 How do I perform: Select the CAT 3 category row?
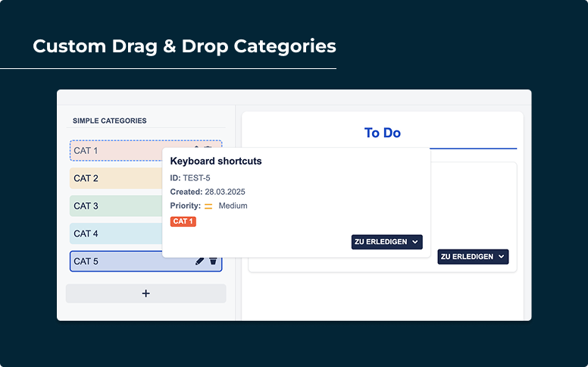pyautogui.click(x=116, y=206)
